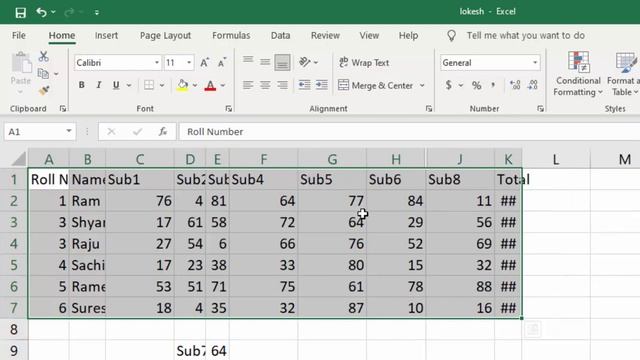Open the Review tab
The image size is (640, 360).
[x=325, y=36]
